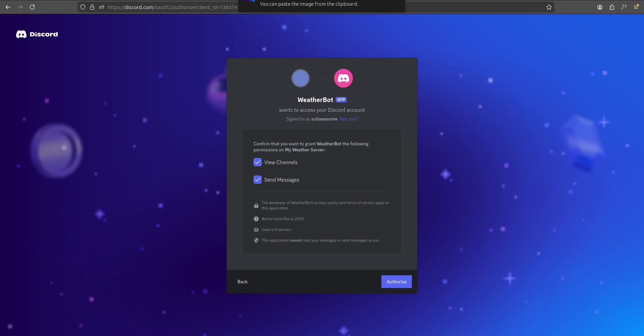Click the 'Not you?' link
The height and width of the screenshot is (336, 644).
click(x=349, y=119)
